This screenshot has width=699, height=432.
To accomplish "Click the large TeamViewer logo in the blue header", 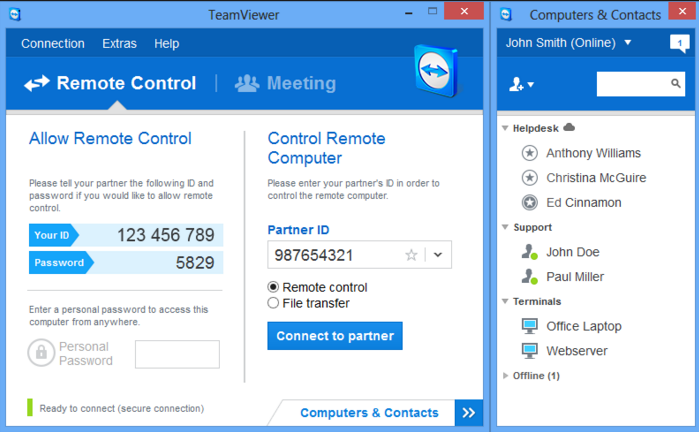I will pos(436,71).
